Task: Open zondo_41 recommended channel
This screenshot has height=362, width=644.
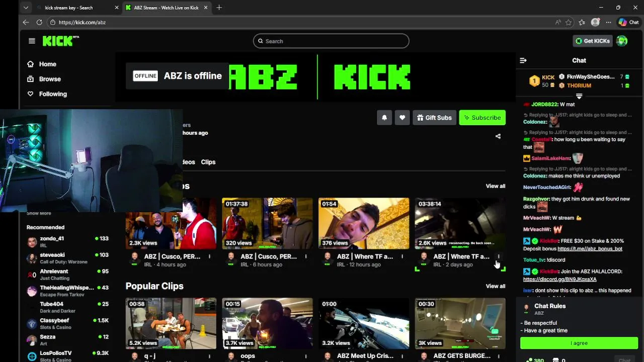Action: (x=67, y=242)
